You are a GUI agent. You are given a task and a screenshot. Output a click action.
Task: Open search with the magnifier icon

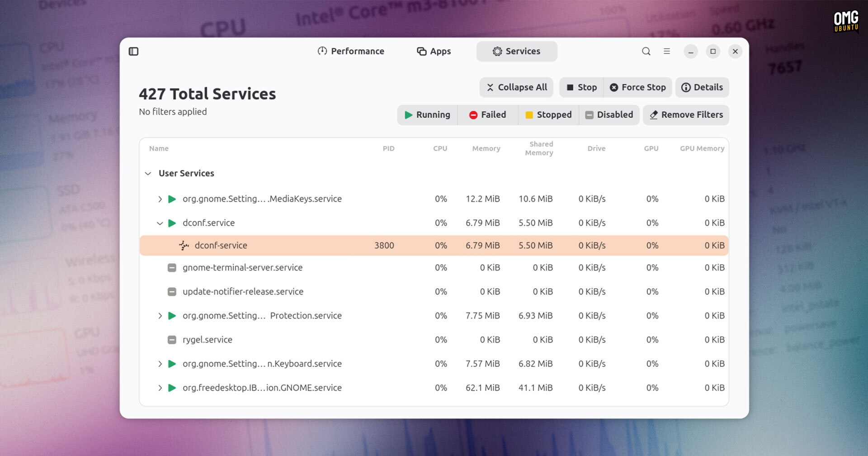(646, 52)
